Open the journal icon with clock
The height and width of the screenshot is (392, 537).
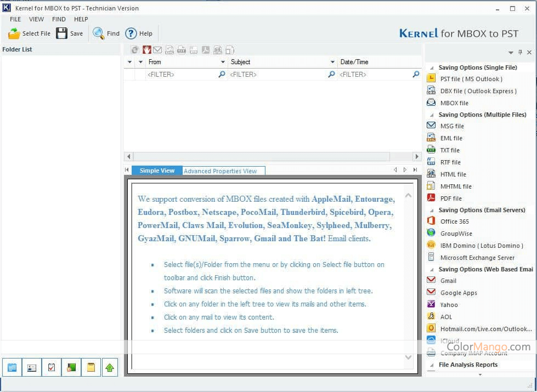[x=71, y=367]
